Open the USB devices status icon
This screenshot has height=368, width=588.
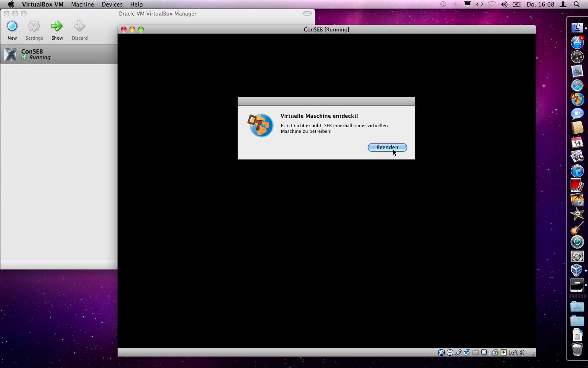tap(458, 352)
